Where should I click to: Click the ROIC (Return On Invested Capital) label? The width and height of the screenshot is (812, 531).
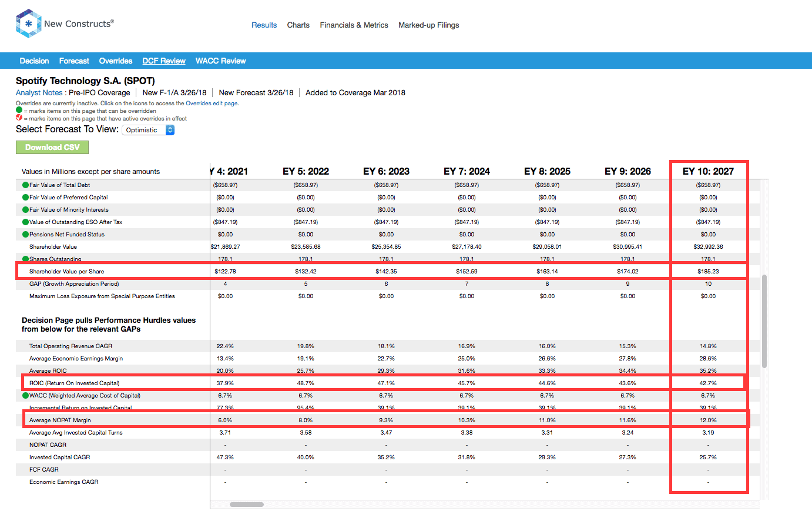coord(74,383)
